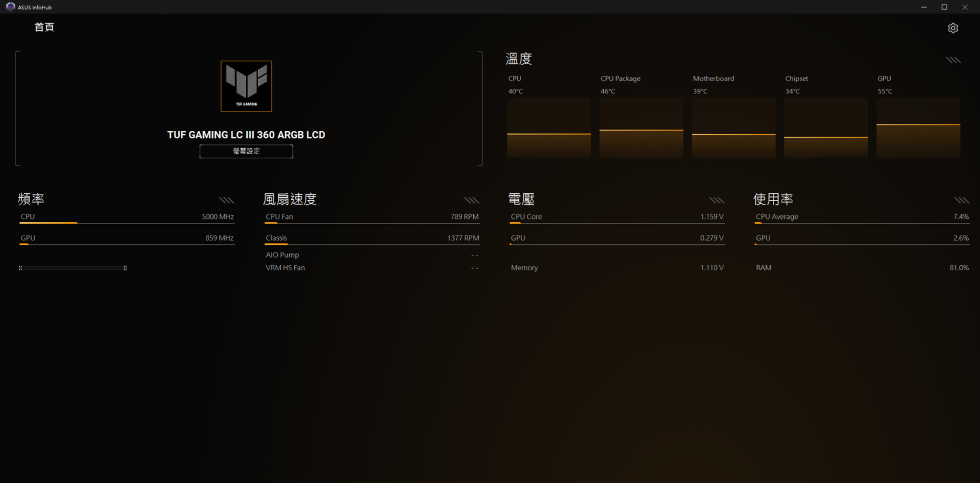Click the 34°C Chipset reading
The width and height of the screenshot is (980, 483).
(792, 91)
